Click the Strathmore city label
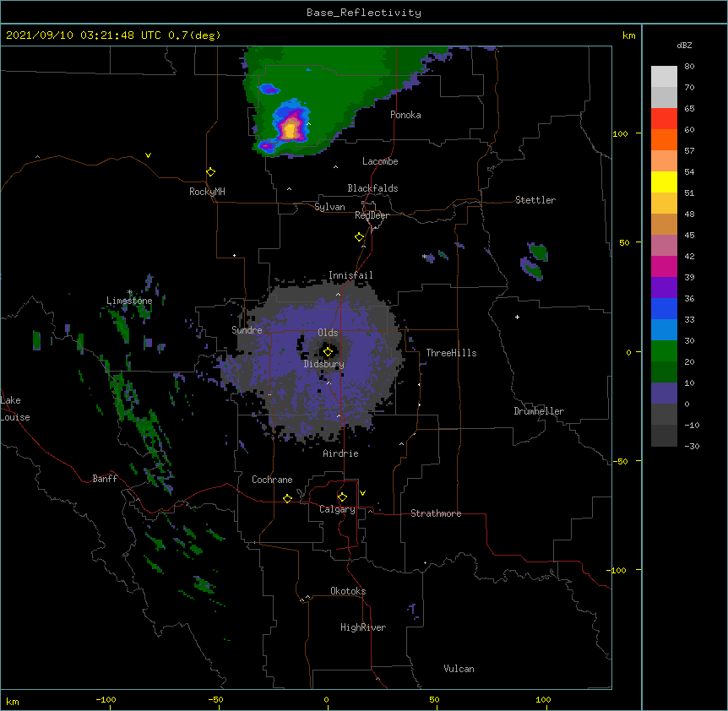Viewport: 728px width, 711px height. 436,513
